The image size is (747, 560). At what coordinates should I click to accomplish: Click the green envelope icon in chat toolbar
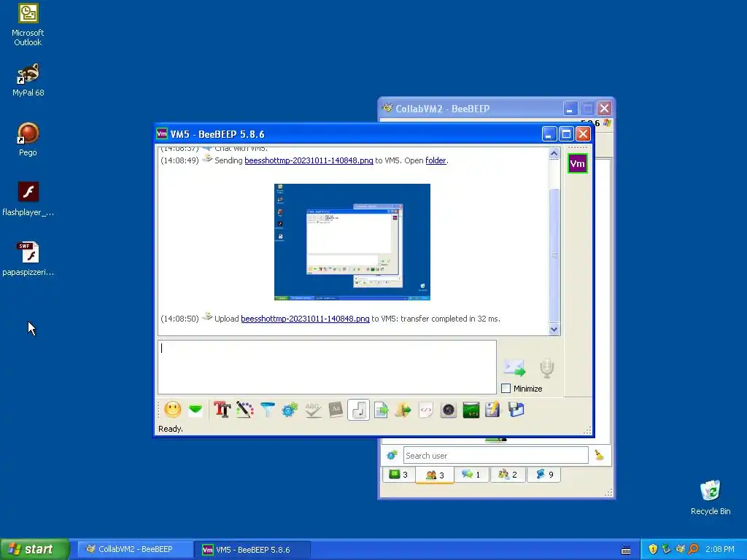click(196, 410)
